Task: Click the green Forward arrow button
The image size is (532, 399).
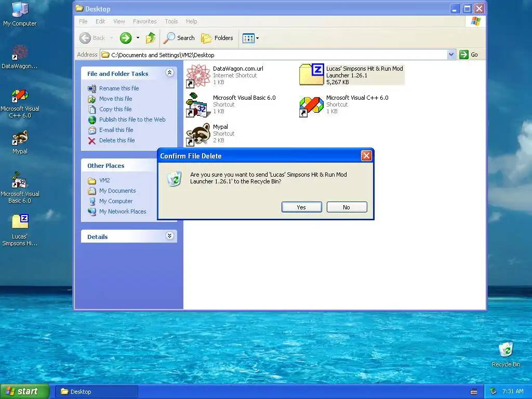Action: point(126,38)
